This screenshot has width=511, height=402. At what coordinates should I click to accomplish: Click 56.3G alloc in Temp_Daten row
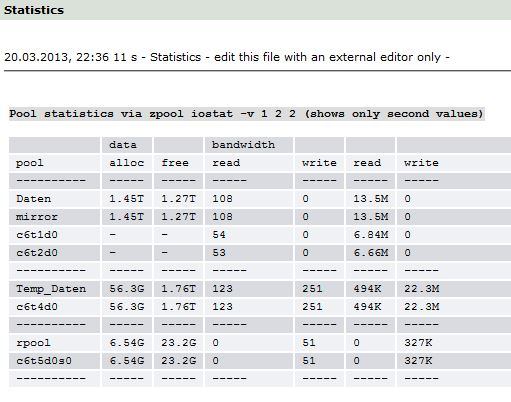pos(127,289)
